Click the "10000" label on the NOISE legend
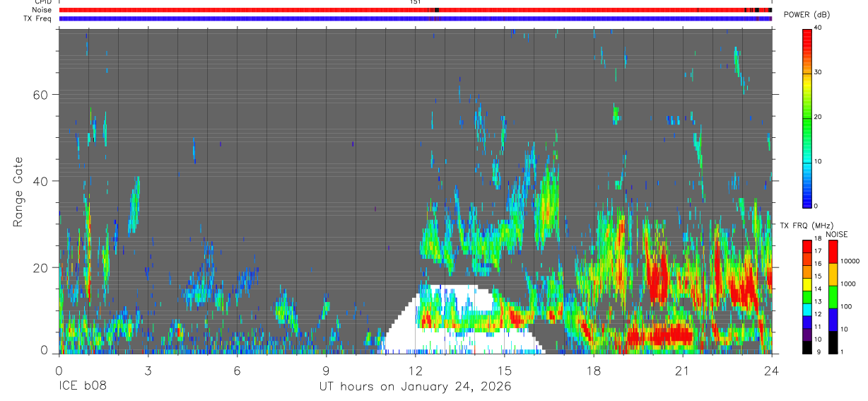868x401 pixels. 851,262
